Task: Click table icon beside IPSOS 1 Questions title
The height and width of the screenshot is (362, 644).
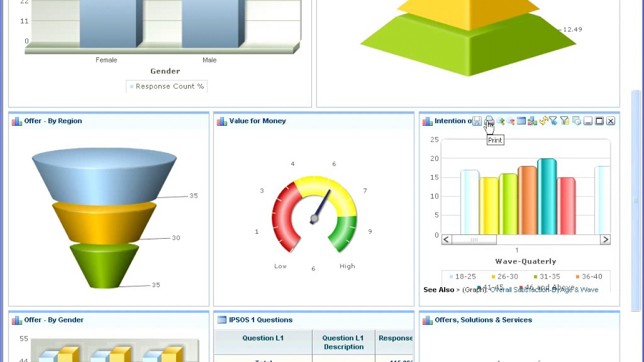Action: point(222,320)
